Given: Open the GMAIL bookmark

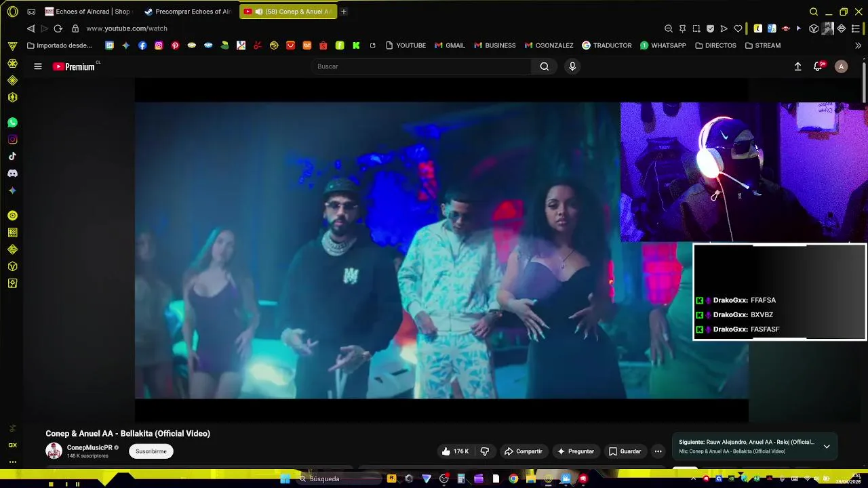Looking at the screenshot, I should tap(450, 45).
